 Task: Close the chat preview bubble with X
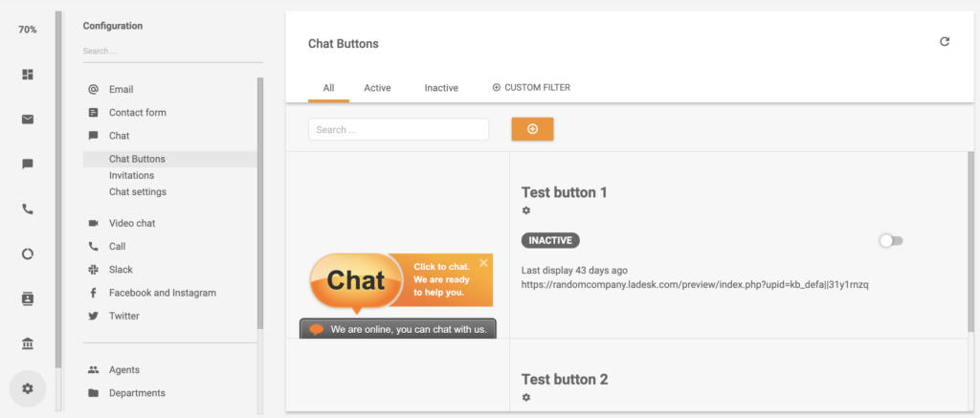click(x=483, y=262)
